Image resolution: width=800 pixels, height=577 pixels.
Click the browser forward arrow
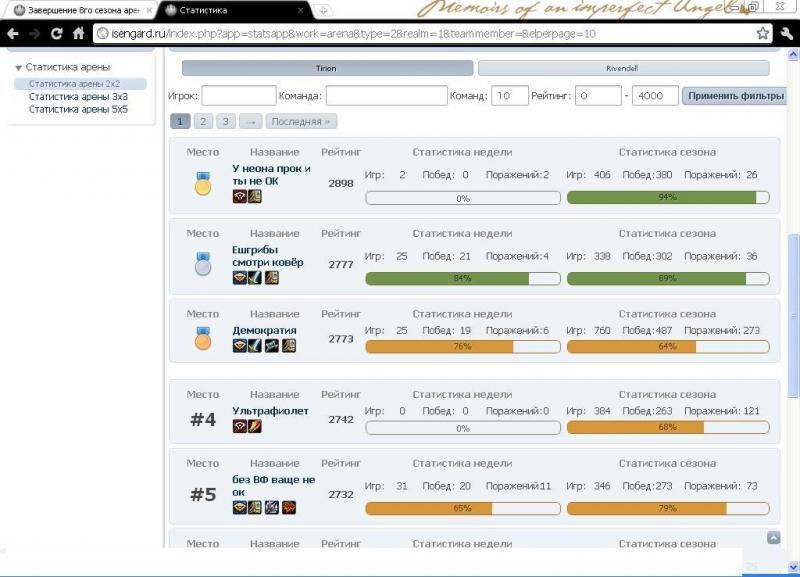(x=35, y=34)
